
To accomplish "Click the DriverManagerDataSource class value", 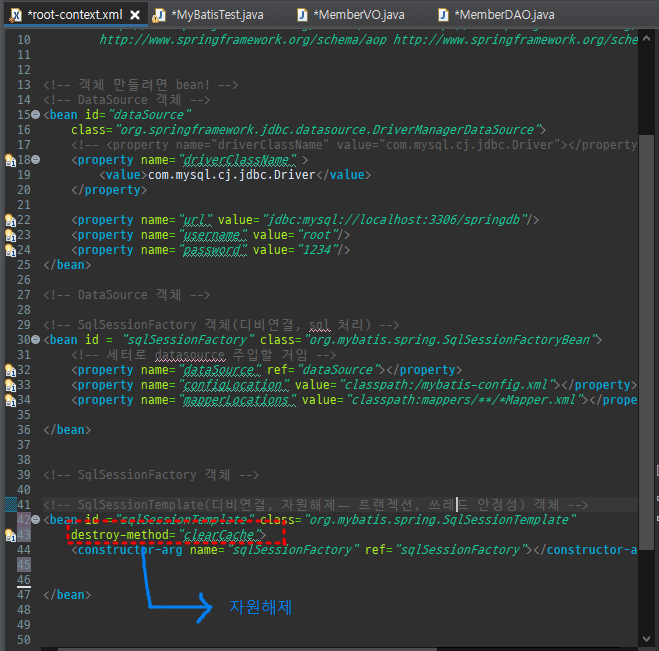I will [327, 129].
